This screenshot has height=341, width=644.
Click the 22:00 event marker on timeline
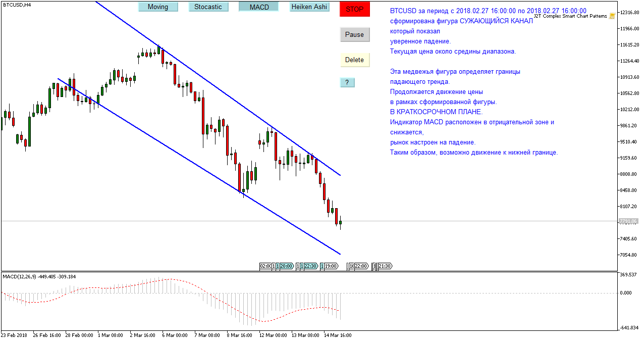coord(361,266)
